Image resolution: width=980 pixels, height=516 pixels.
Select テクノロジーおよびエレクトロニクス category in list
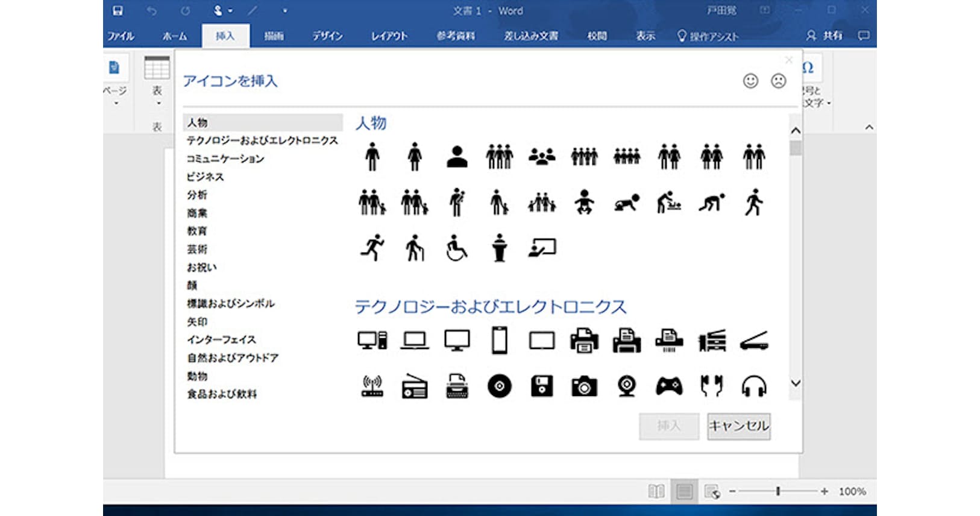(262, 140)
